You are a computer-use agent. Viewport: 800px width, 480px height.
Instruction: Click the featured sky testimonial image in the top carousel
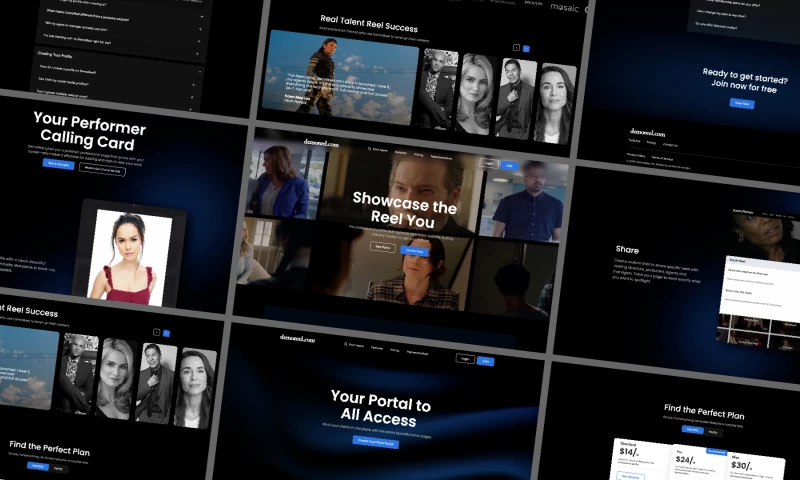(x=341, y=77)
